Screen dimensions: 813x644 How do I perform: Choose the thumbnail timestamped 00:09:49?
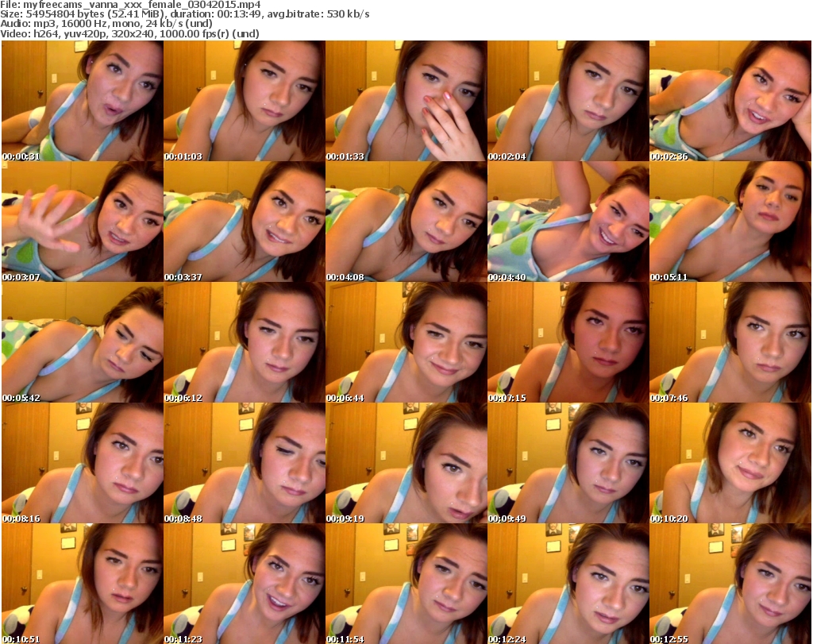(568, 463)
